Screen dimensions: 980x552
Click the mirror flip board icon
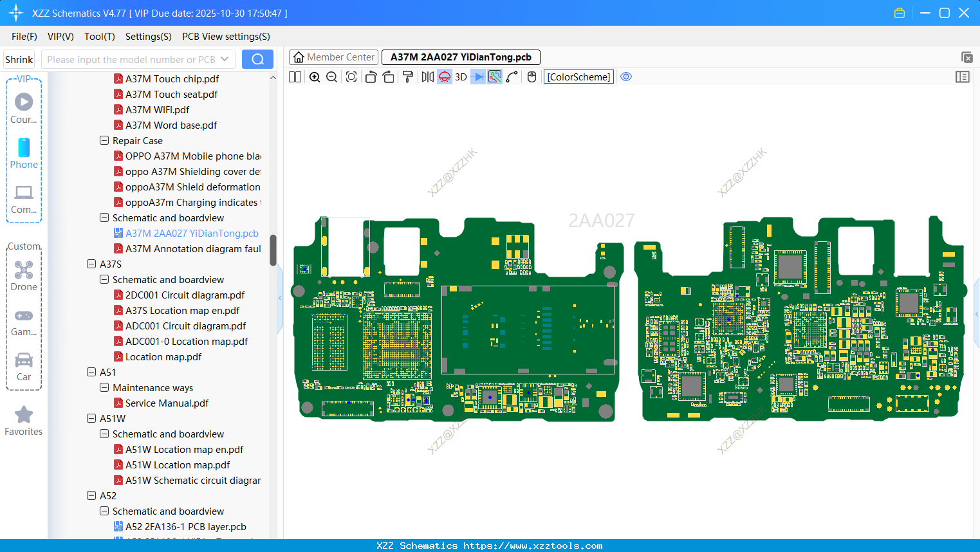[427, 77]
